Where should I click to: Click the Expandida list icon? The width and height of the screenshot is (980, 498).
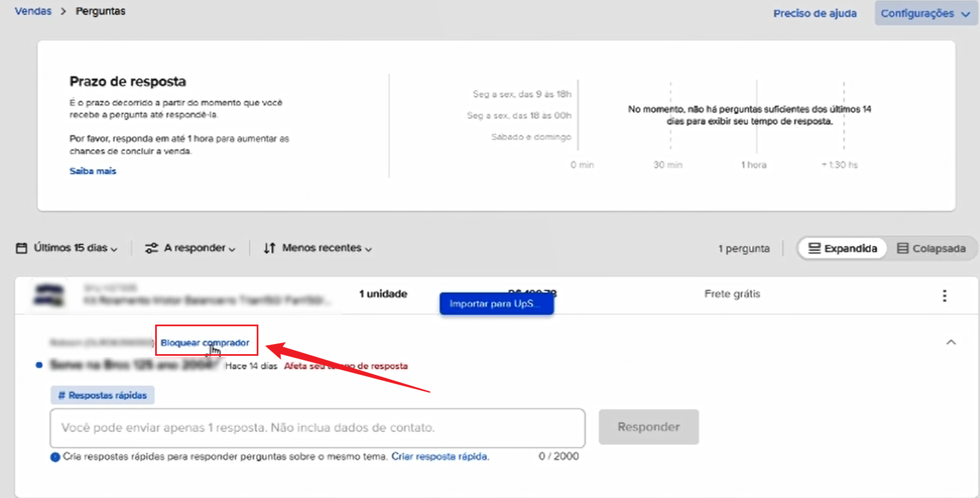[814, 249]
